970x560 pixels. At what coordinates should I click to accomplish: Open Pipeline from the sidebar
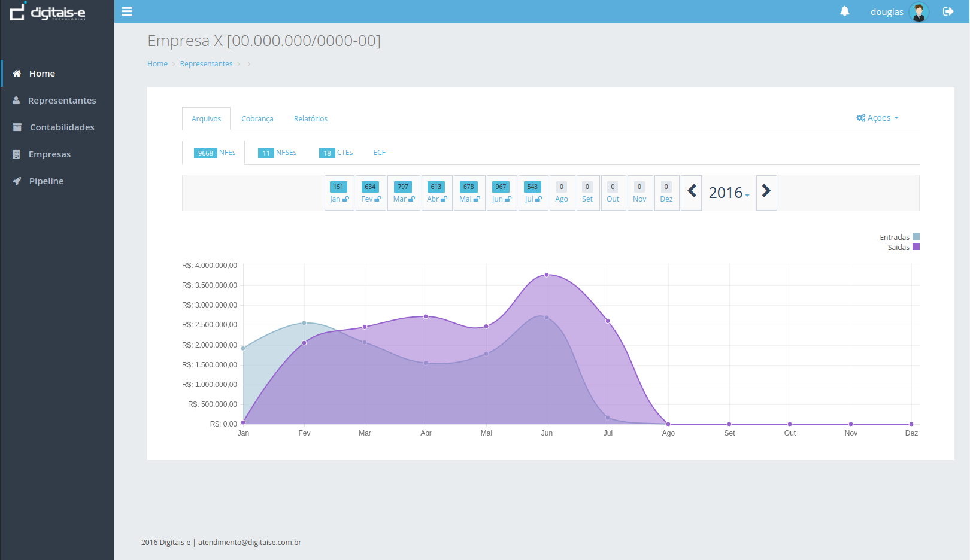(x=46, y=181)
